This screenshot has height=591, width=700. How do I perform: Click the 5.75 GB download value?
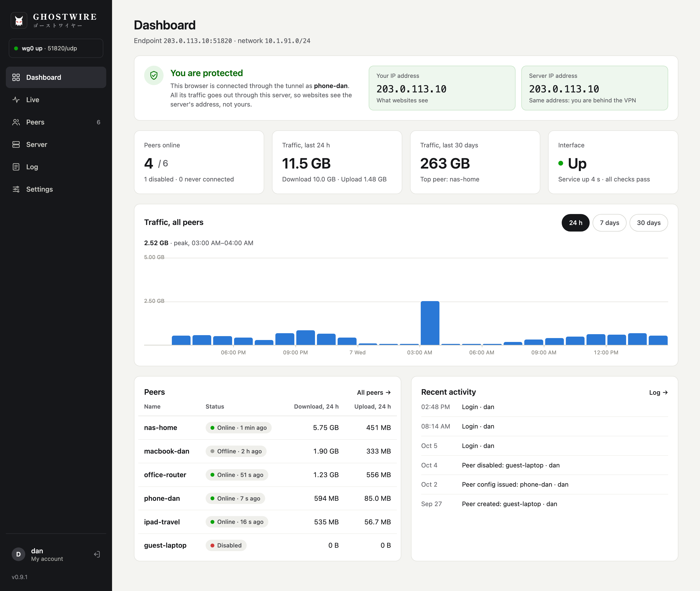(326, 428)
